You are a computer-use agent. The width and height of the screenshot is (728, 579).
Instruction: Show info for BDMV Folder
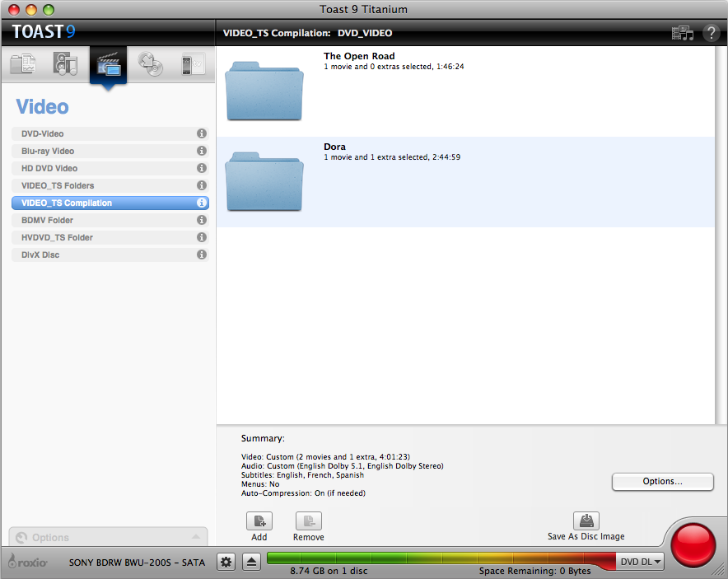coord(202,220)
